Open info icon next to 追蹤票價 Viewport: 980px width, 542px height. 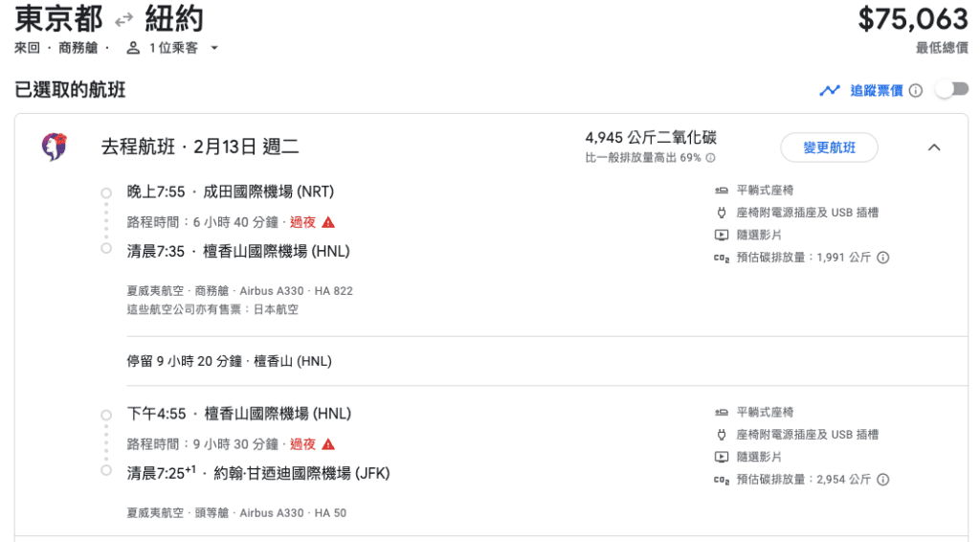[916, 91]
